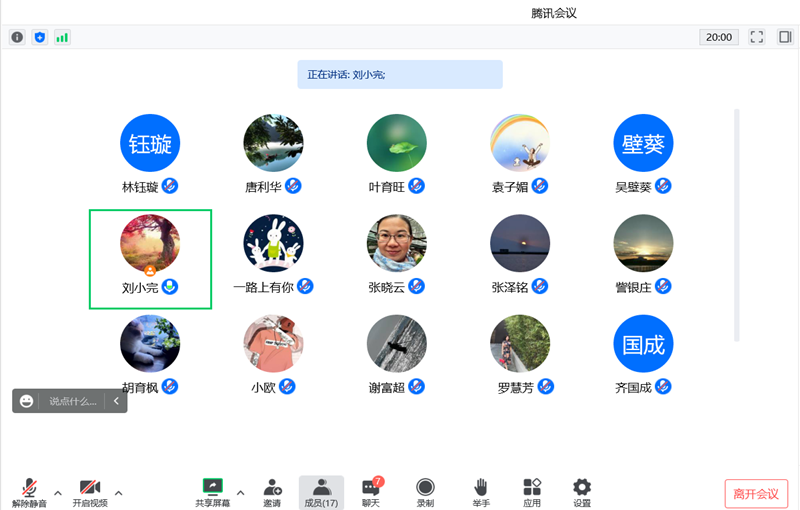Select 张泽铭 sunset avatar
This screenshot has width=800, height=510.
(520, 244)
